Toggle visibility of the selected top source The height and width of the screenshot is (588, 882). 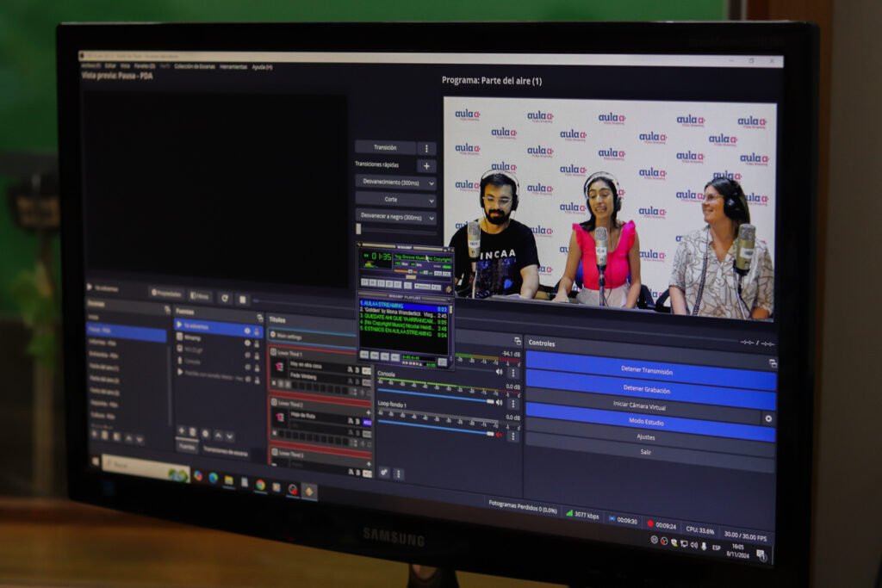(247, 331)
